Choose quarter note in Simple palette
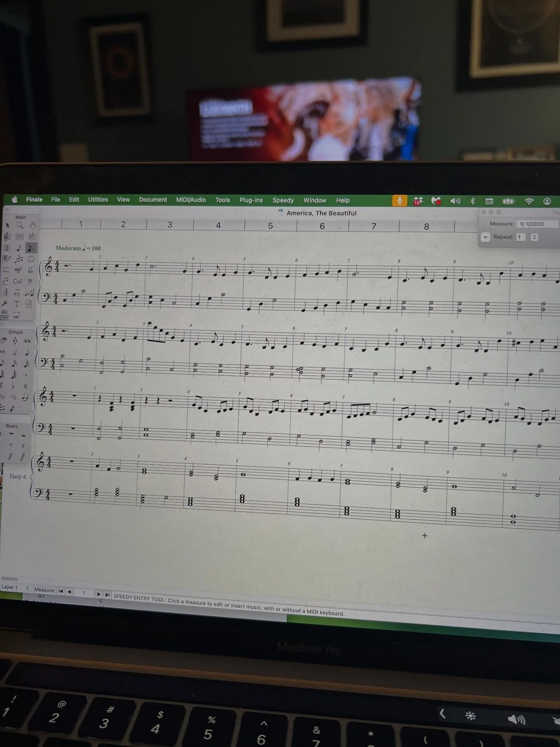The width and height of the screenshot is (560, 747). point(27,353)
